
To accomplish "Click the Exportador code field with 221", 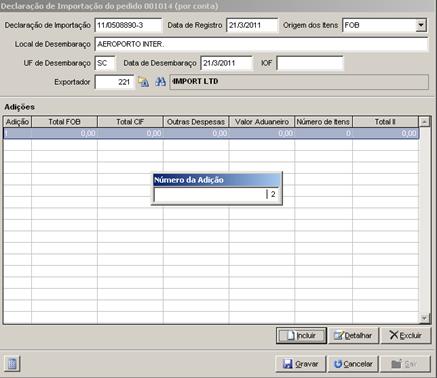I will (114, 82).
